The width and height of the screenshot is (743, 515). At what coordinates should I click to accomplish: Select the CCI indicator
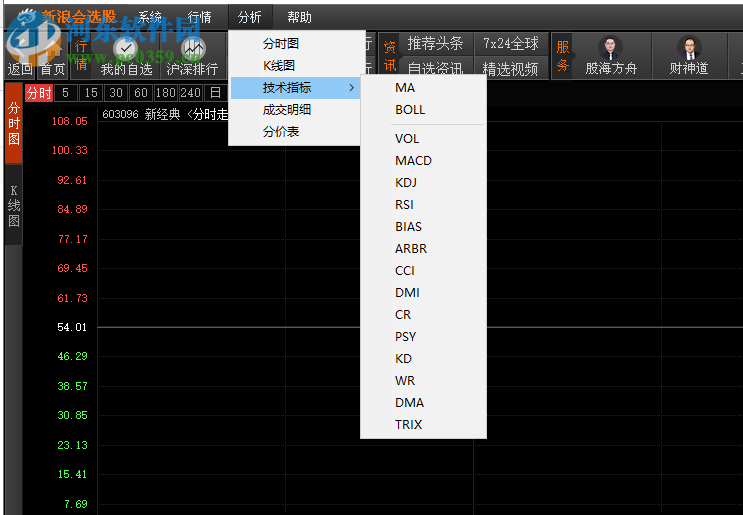coord(423,271)
